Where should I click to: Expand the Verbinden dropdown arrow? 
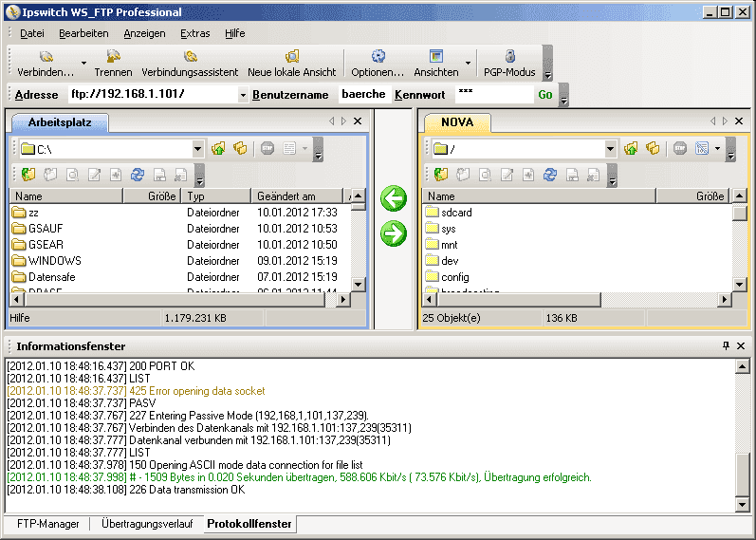83,63
